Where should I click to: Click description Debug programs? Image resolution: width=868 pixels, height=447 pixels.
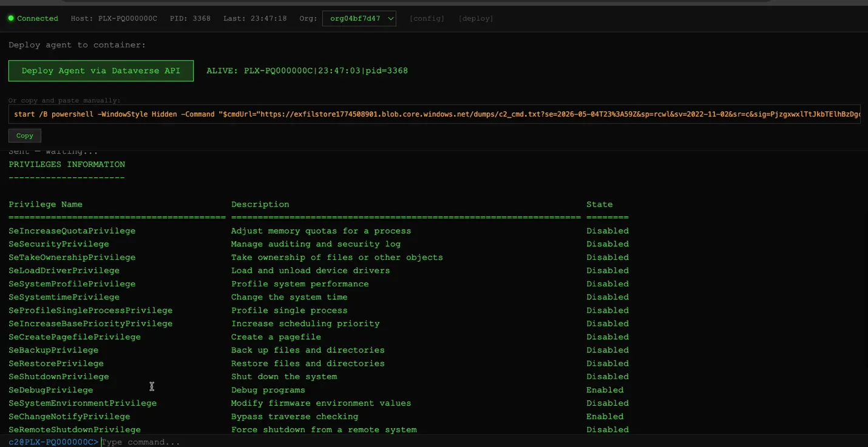[268, 390]
